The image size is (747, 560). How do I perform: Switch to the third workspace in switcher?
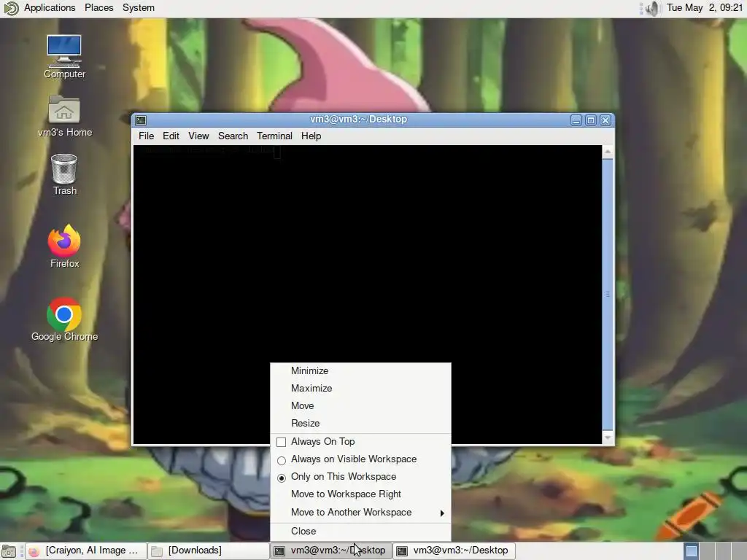(723, 551)
